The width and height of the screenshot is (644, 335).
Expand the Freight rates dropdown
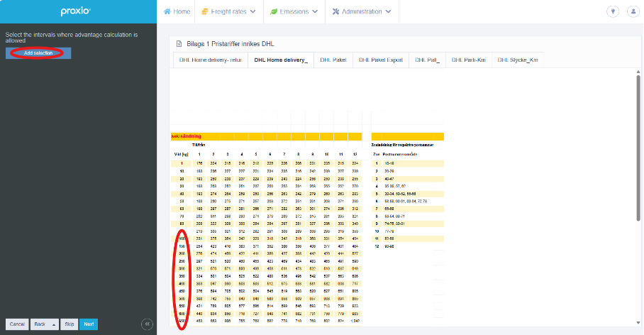(253, 11)
